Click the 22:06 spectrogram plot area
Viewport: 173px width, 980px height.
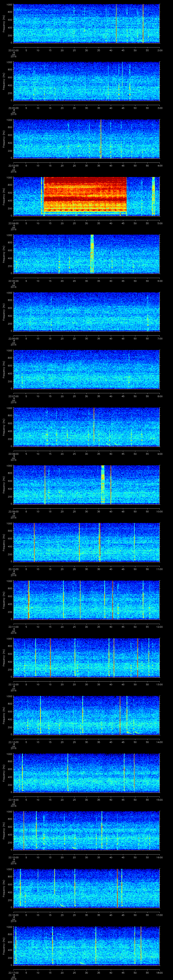click(x=86, y=312)
